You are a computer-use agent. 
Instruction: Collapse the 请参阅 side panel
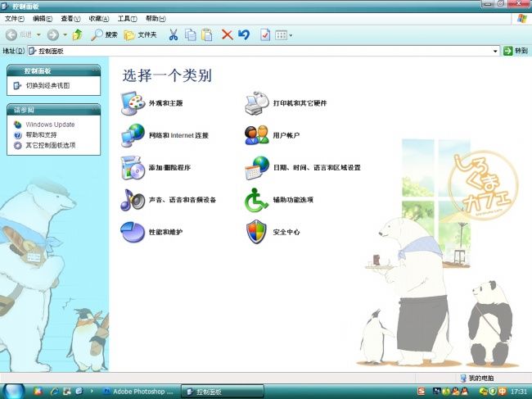coord(94,109)
